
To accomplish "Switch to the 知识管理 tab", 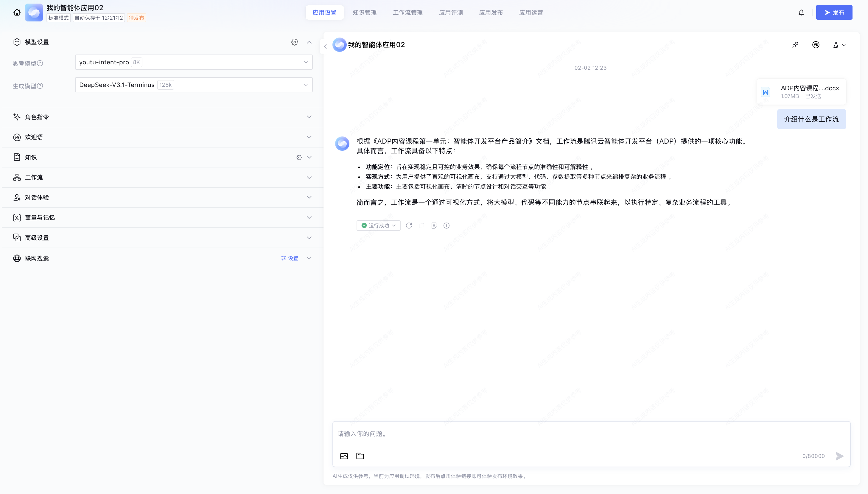I will pyautogui.click(x=364, y=13).
